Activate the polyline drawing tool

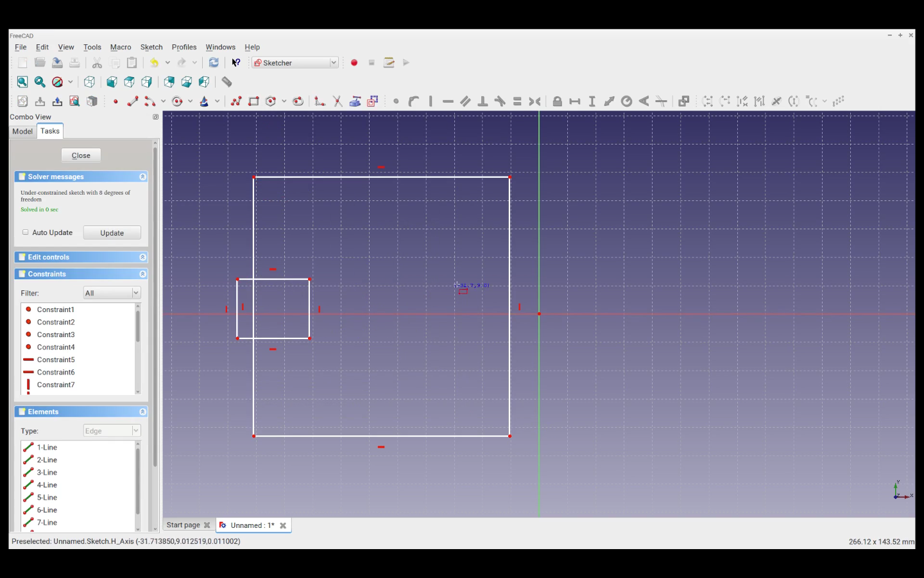point(236,101)
